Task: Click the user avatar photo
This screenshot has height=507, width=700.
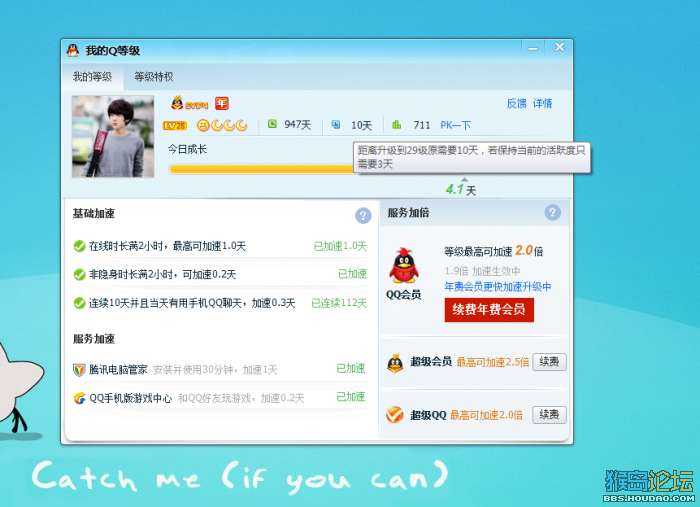Action: click(113, 136)
